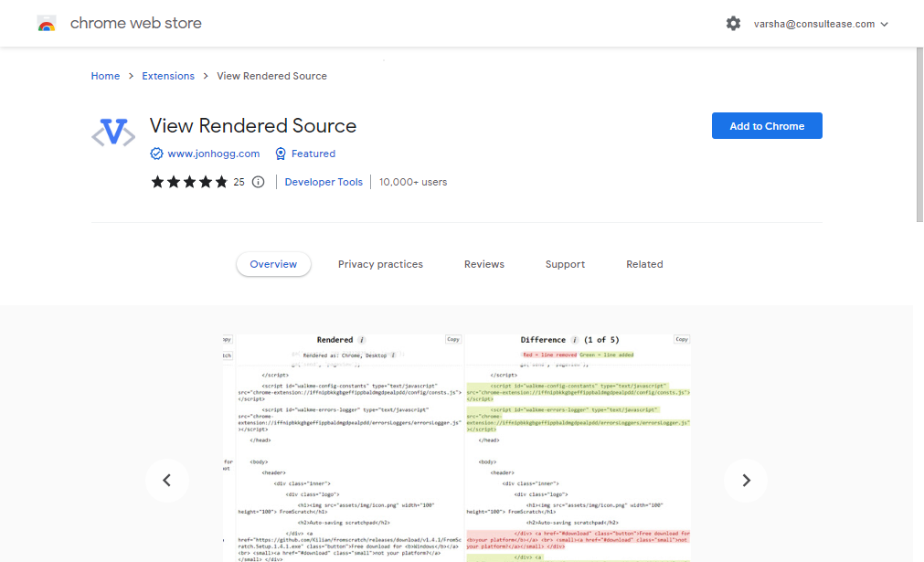Click the verified publisher checkmark badge
The image size is (924, 562).
(x=156, y=154)
